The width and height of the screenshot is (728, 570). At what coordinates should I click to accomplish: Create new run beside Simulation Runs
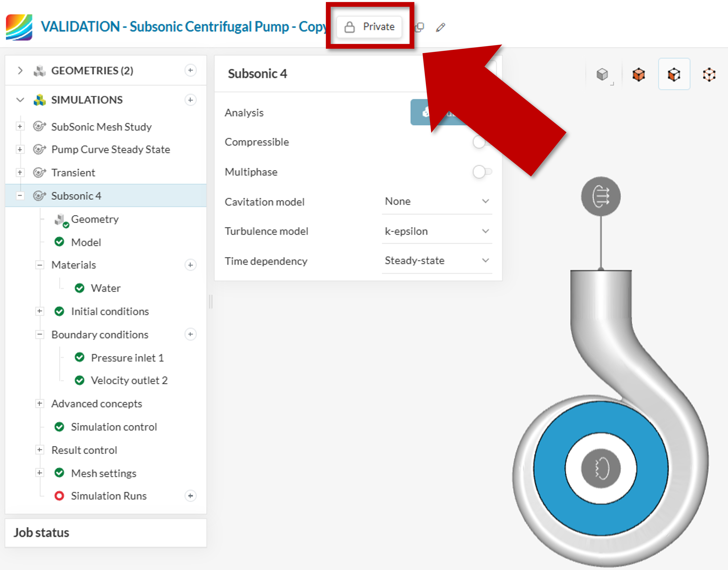[190, 496]
